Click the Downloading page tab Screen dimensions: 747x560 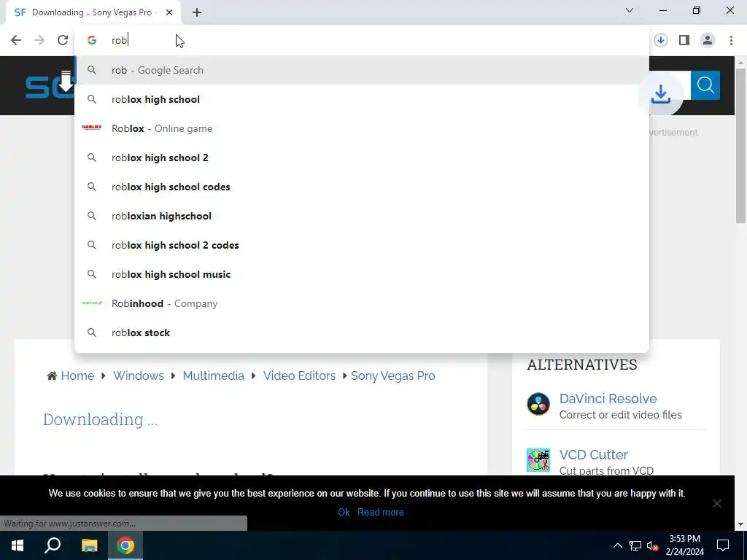(93, 13)
